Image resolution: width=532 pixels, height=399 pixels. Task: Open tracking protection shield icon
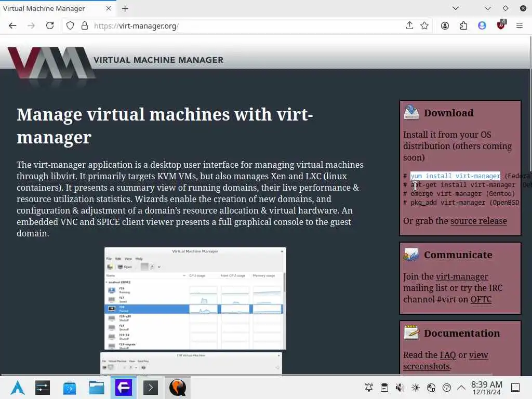pos(70,26)
